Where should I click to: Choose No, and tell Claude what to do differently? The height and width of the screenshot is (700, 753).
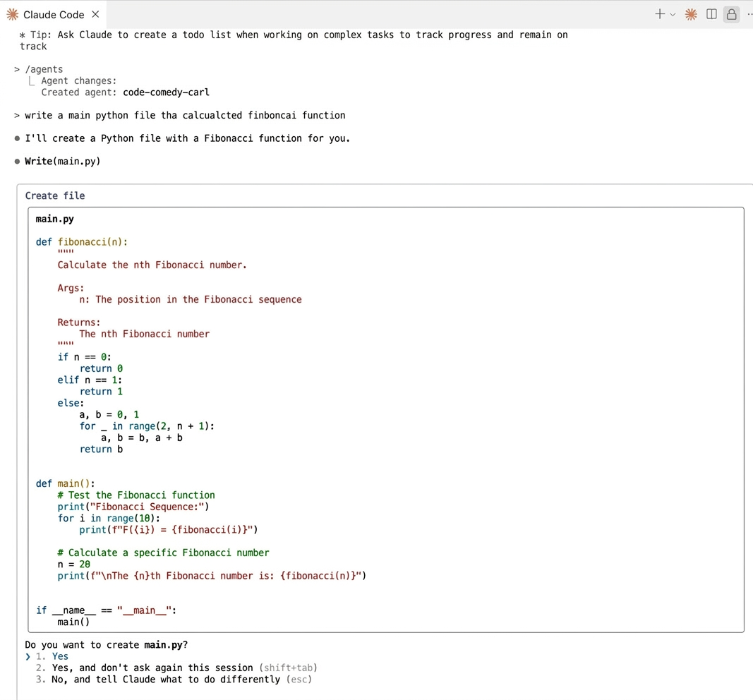click(x=174, y=680)
